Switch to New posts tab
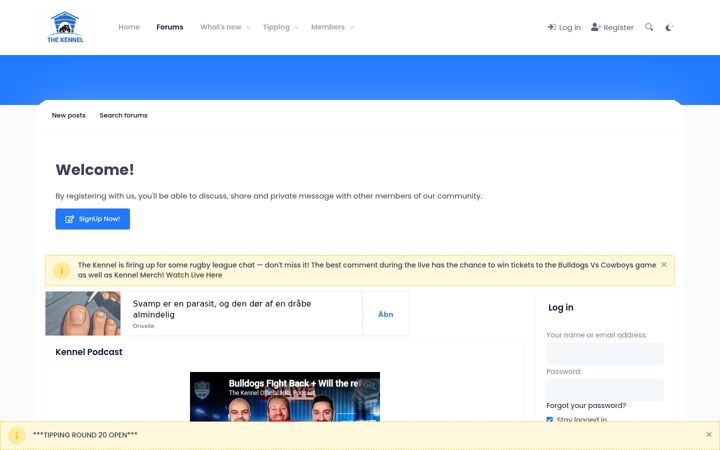 point(68,115)
